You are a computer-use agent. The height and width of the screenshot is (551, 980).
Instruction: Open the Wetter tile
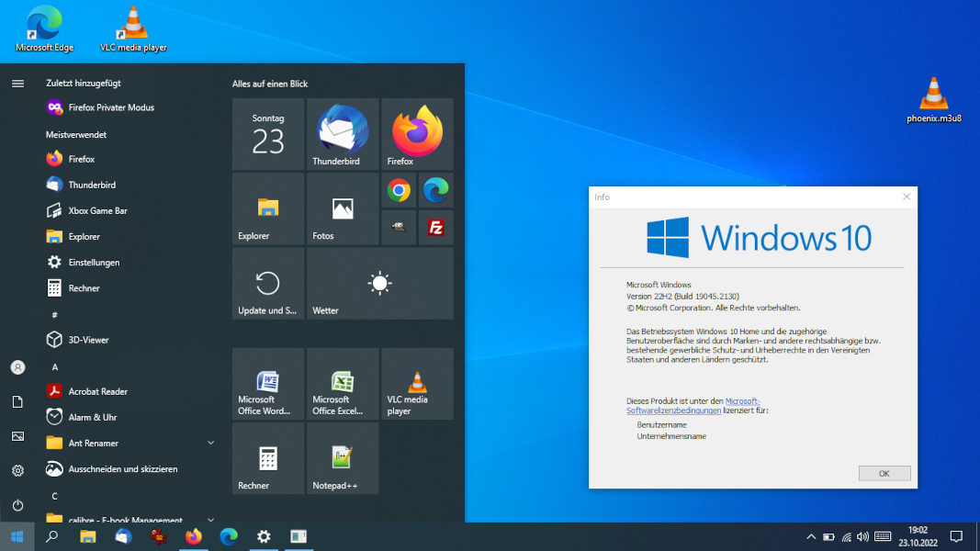click(x=380, y=284)
